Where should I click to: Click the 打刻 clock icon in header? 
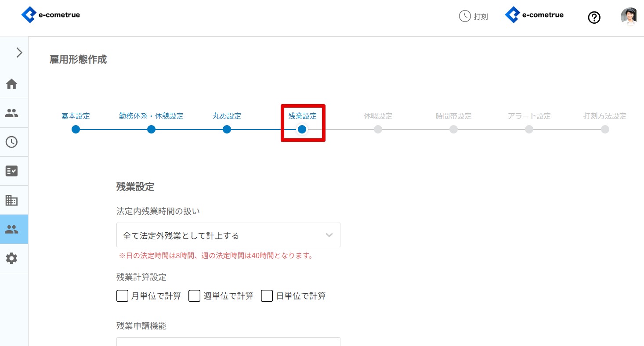[465, 17]
